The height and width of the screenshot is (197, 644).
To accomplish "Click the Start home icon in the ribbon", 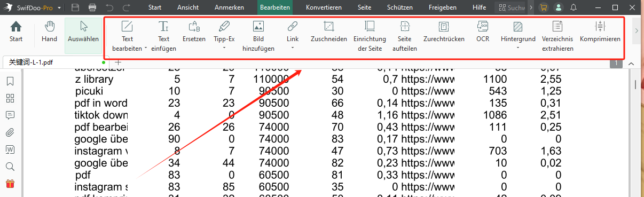I will pyautogui.click(x=16, y=27).
